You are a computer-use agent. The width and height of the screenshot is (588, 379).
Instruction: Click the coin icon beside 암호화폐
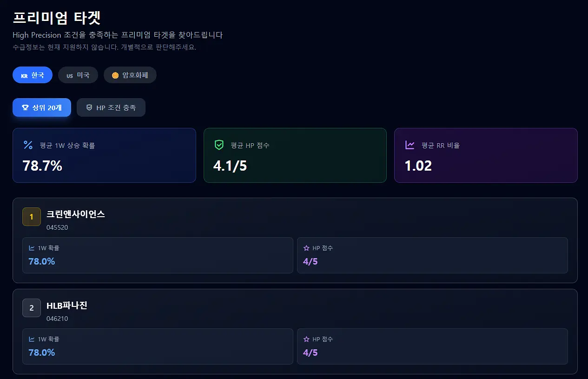click(115, 75)
